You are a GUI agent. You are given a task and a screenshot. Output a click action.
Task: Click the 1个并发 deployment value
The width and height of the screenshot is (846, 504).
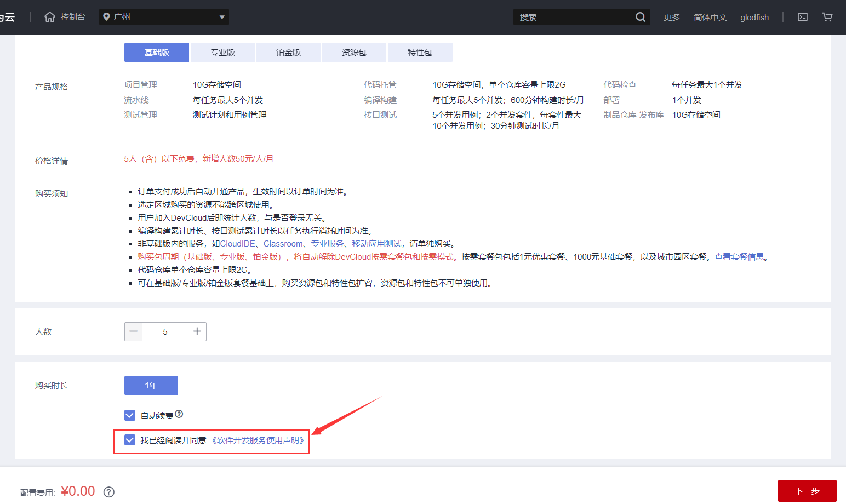point(687,100)
